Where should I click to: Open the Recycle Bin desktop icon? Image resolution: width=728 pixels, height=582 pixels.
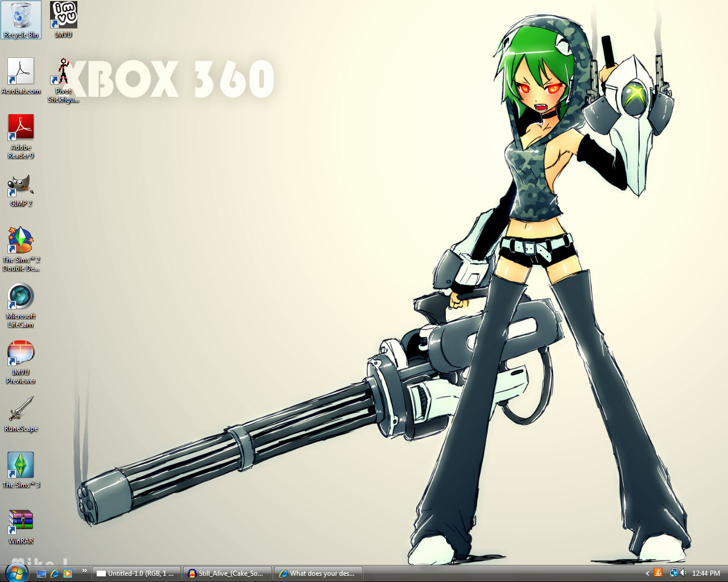(21, 20)
